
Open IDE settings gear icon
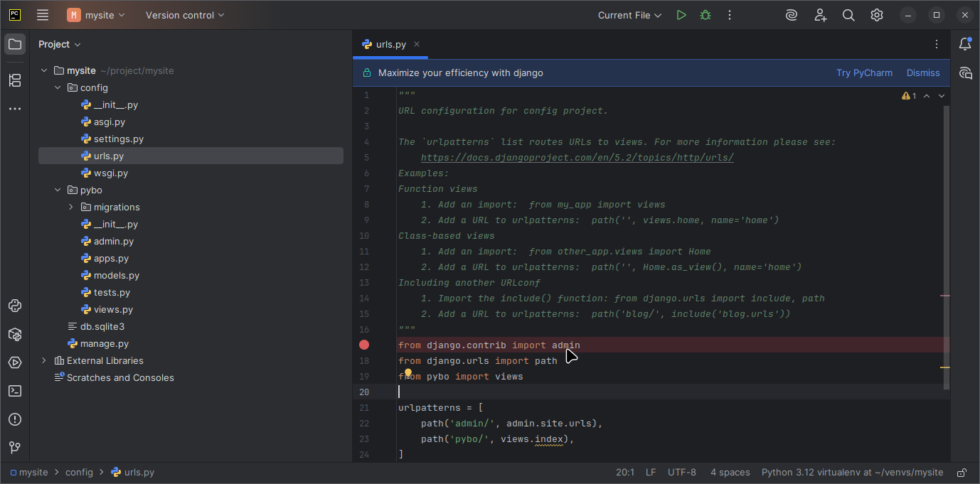click(877, 15)
